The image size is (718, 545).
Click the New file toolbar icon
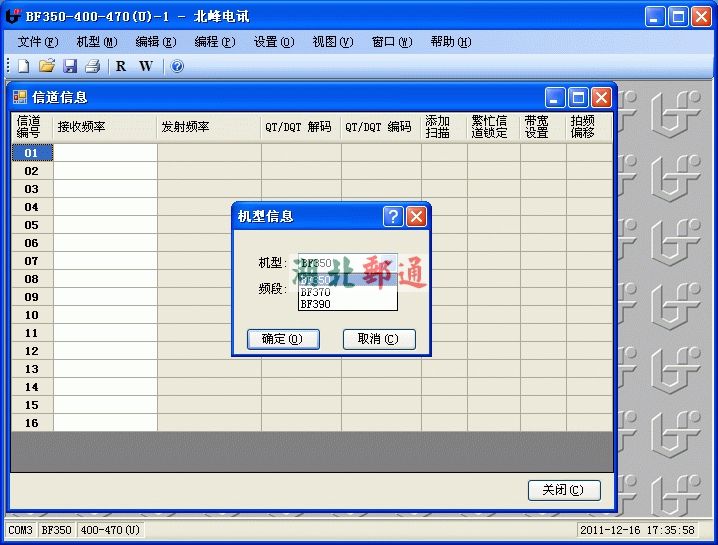coord(23,66)
